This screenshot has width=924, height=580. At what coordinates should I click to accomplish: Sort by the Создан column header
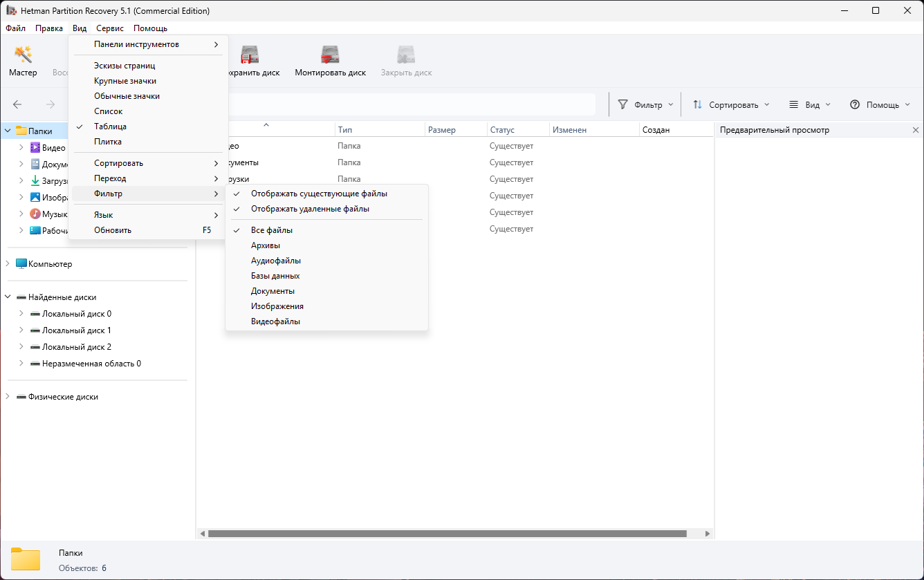[x=676, y=130]
